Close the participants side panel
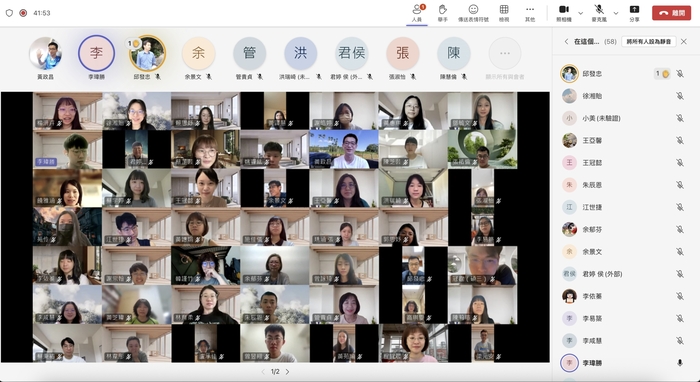The height and width of the screenshot is (382, 700). (x=684, y=42)
